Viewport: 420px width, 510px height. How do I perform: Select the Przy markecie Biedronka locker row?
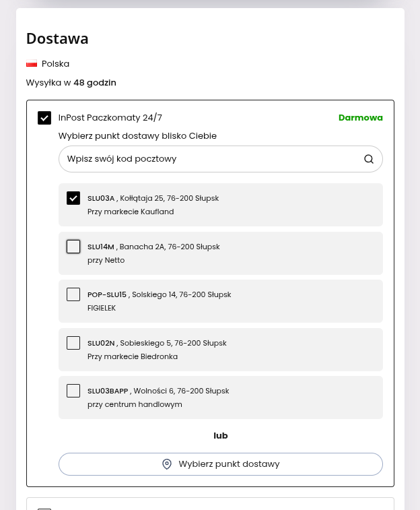click(x=221, y=350)
